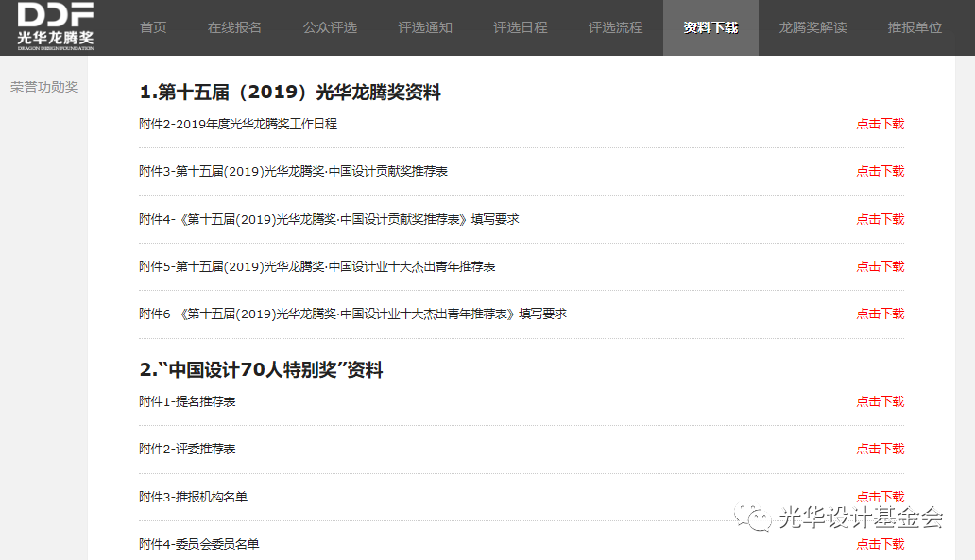Viewport: 975px width, 560px height.
Task: Click the text 附件5 中国设计业十大杰出青年推荐表
Action: 317,266
